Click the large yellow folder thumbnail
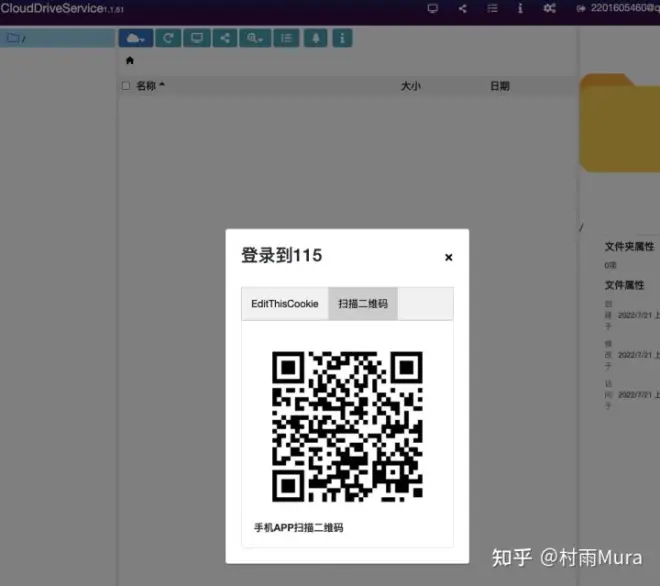Screen dimensions: 660x586 tap(620, 123)
